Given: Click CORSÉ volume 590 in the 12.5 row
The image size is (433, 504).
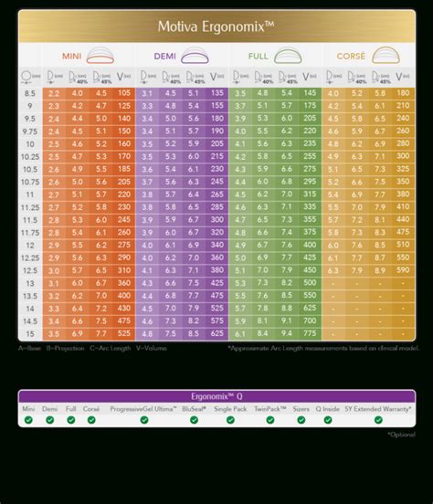Looking at the screenshot, I should (403, 270).
